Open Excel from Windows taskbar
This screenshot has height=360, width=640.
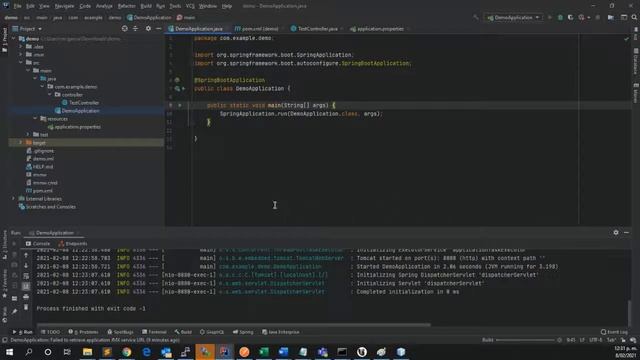coord(264,352)
